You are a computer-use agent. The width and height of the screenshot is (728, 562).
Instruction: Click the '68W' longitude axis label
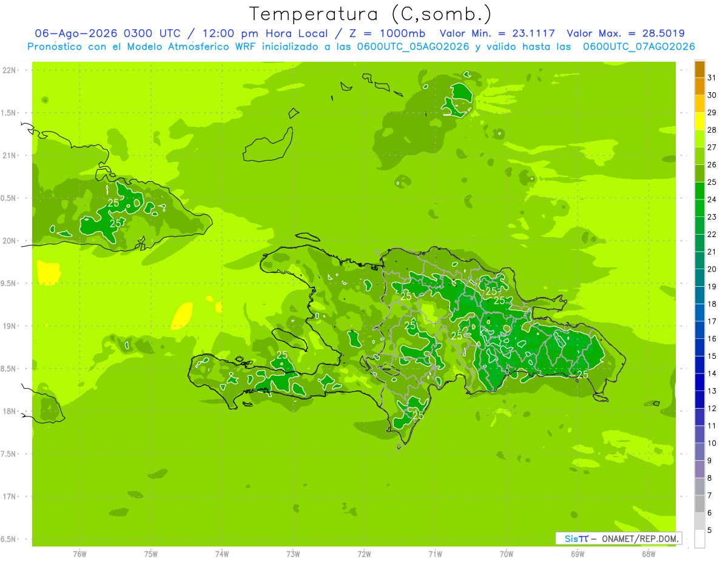(649, 554)
